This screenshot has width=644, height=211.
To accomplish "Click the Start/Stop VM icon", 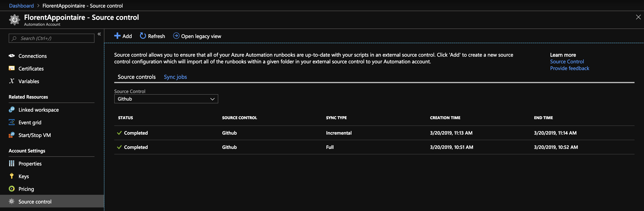I will (11, 135).
